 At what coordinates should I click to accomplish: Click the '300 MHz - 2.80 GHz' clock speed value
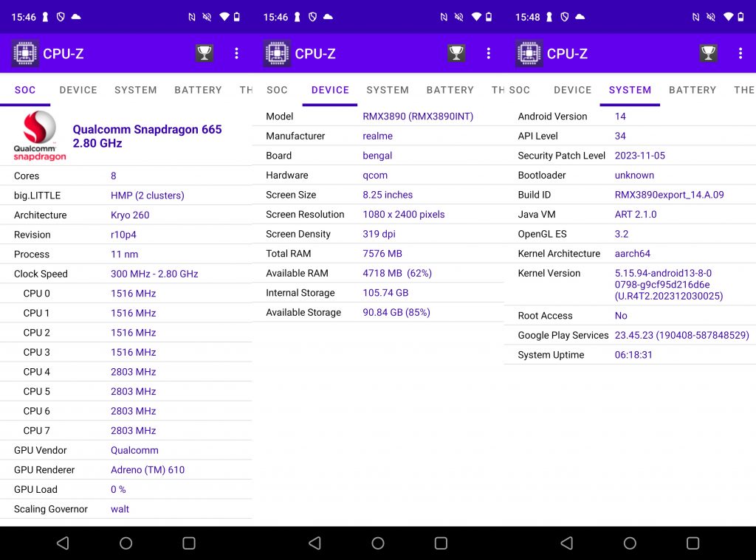coord(154,274)
